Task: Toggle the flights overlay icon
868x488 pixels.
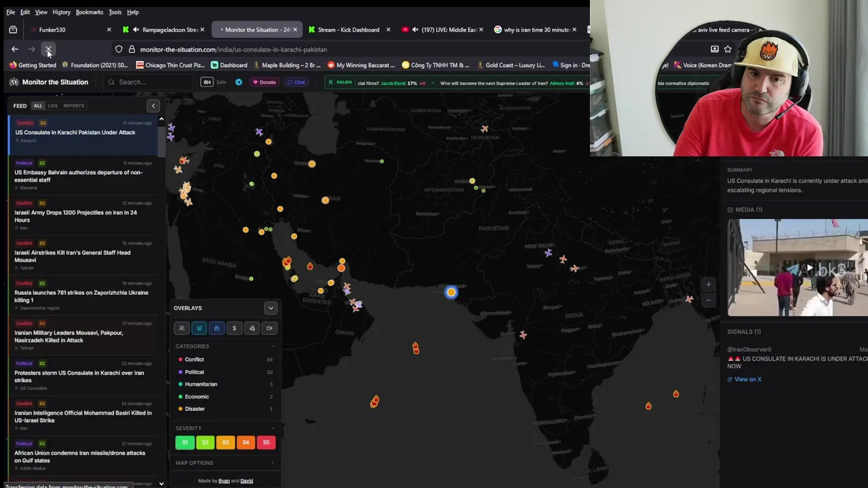Action: 199,328
